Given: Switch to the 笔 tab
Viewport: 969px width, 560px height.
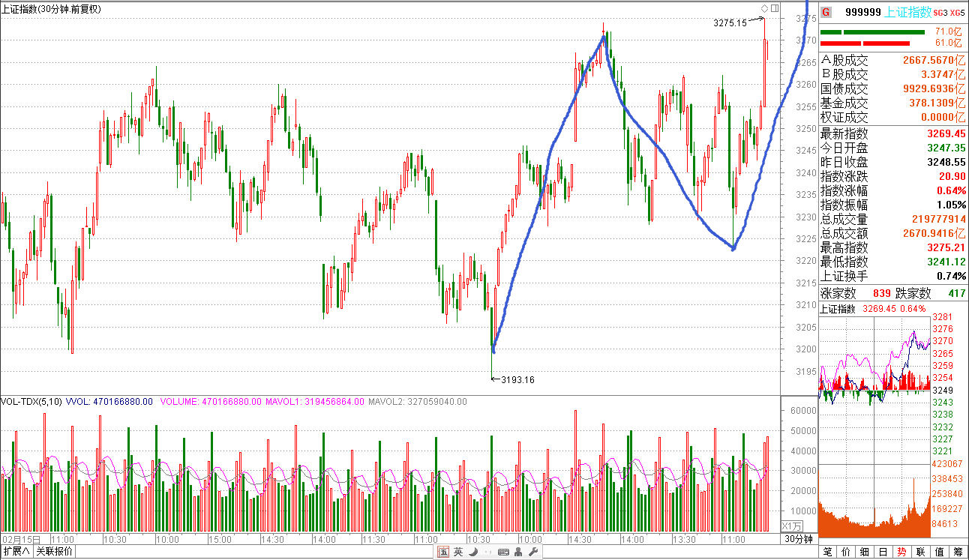Looking at the screenshot, I should 828,552.
